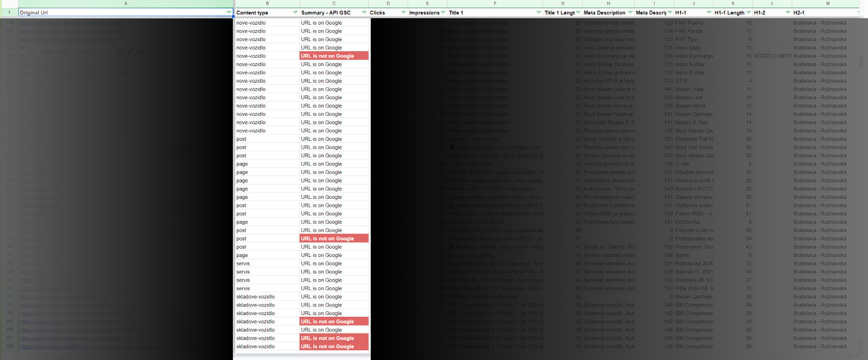Open the fiat-tipo URL link in row 121
868x360 pixels.
[x=69, y=39]
